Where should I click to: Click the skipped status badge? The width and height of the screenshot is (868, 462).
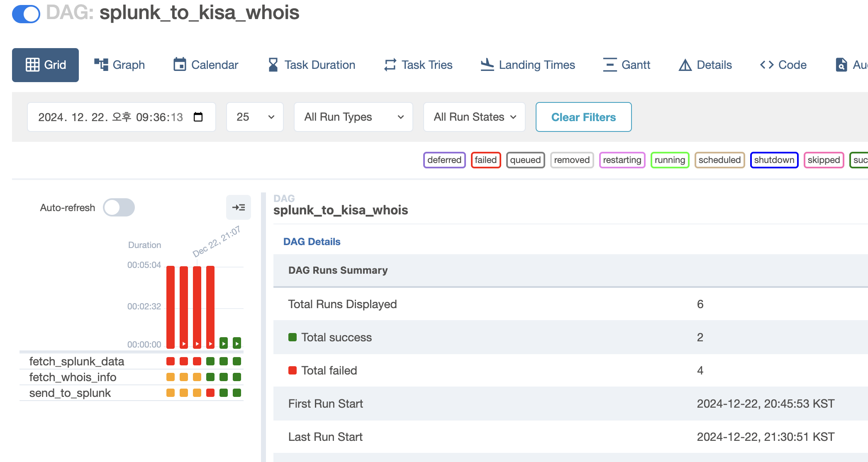pyautogui.click(x=824, y=160)
